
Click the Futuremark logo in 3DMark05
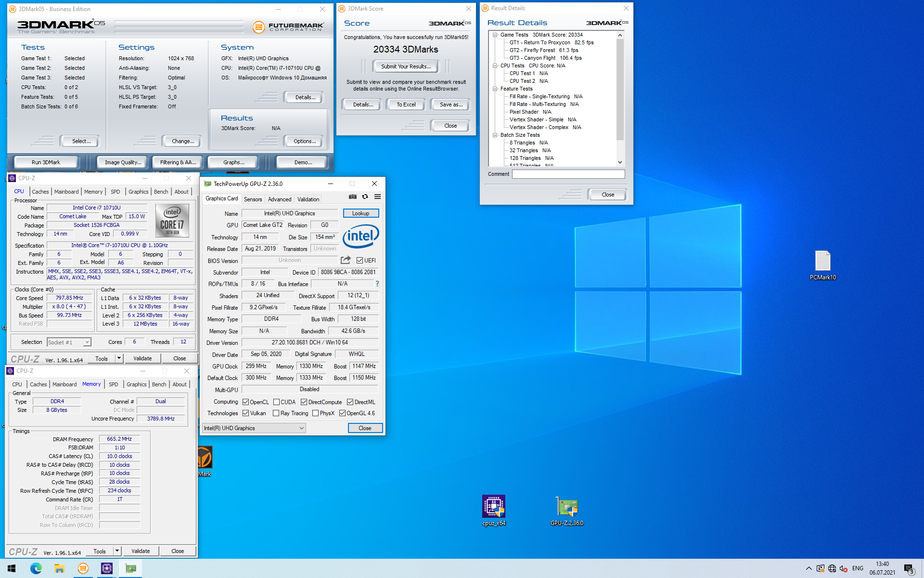288,27
